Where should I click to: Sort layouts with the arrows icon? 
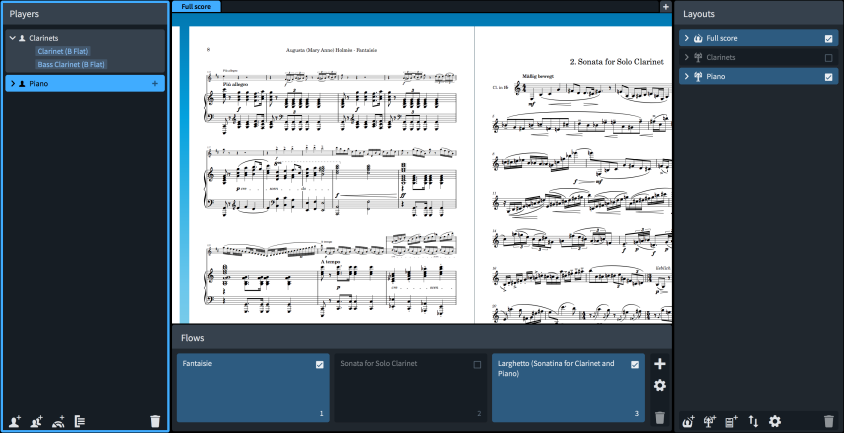coord(753,421)
